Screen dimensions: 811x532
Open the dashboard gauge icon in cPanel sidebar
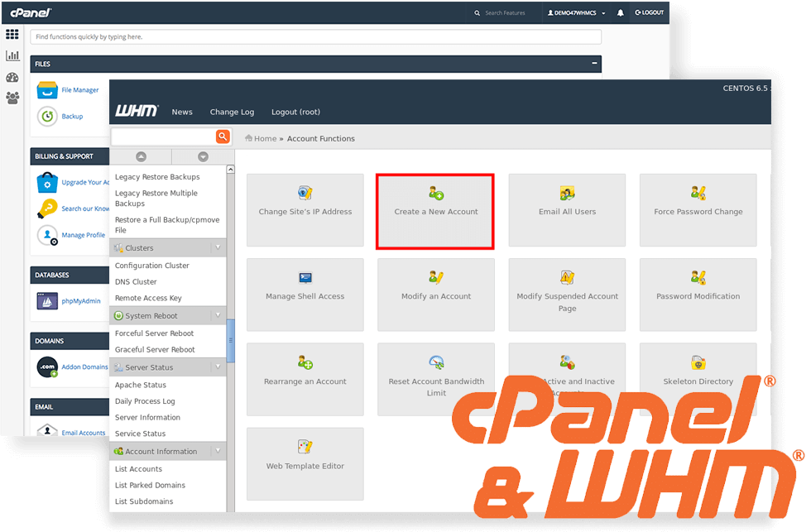[x=12, y=78]
